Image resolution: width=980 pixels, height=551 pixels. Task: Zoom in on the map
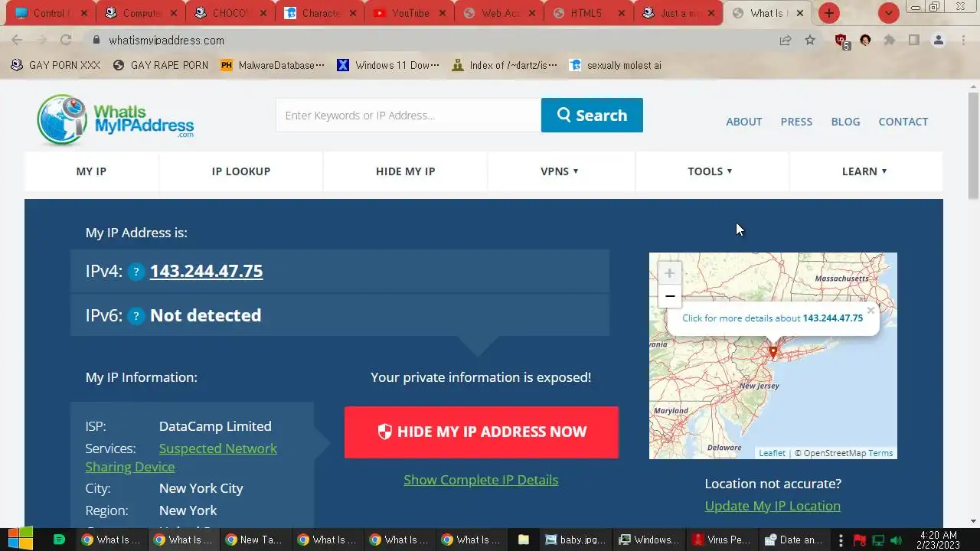pos(670,273)
